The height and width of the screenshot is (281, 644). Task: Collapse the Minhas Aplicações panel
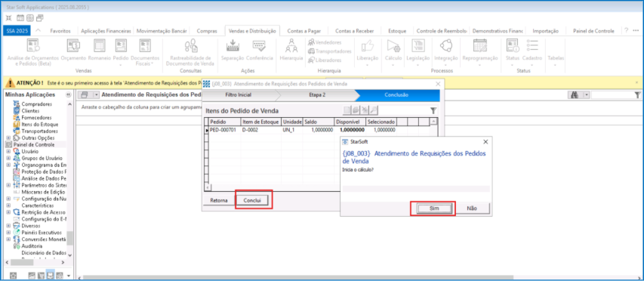[69, 95]
